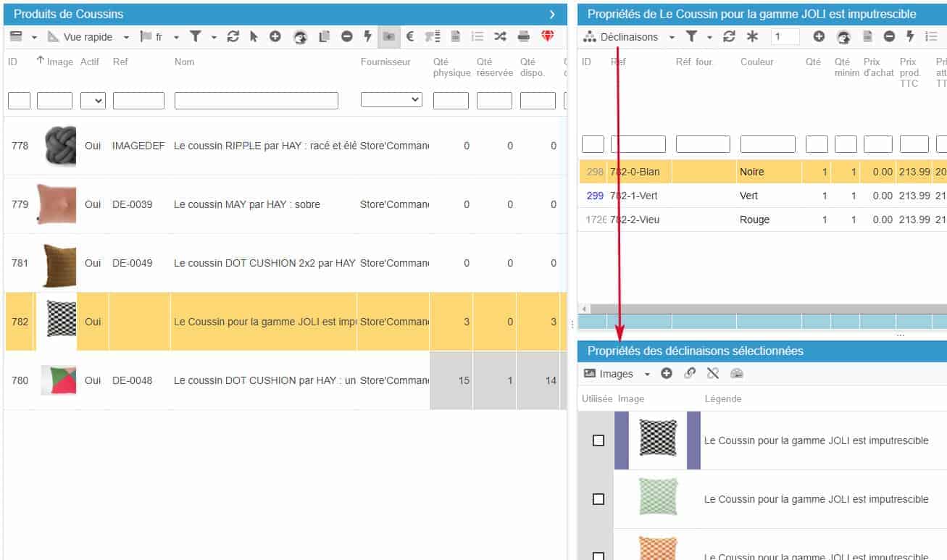Click the lightning bolt icon in products toolbar
Screen dimensions: 947x560
[x=367, y=36]
